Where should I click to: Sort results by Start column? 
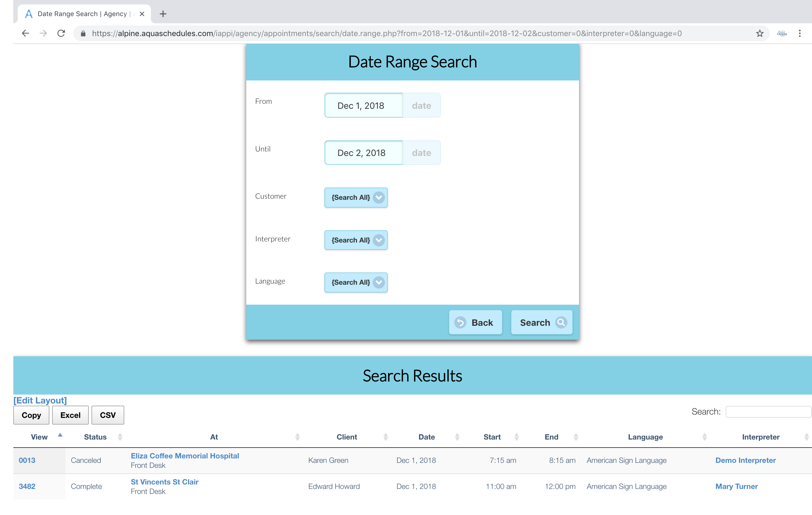click(x=492, y=437)
